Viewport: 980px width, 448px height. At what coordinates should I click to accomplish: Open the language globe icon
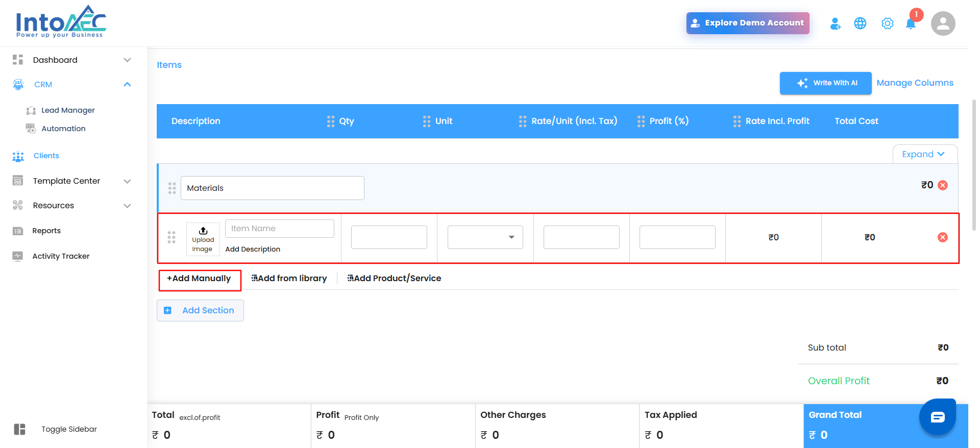point(860,23)
